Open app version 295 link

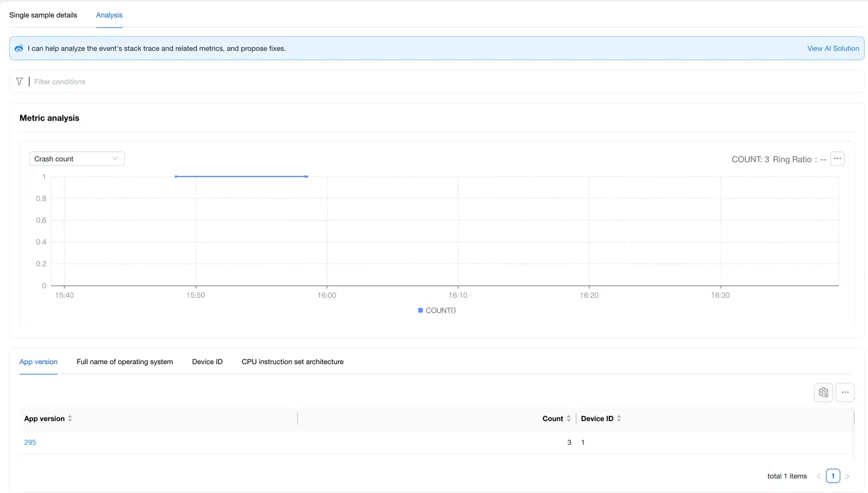30,442
